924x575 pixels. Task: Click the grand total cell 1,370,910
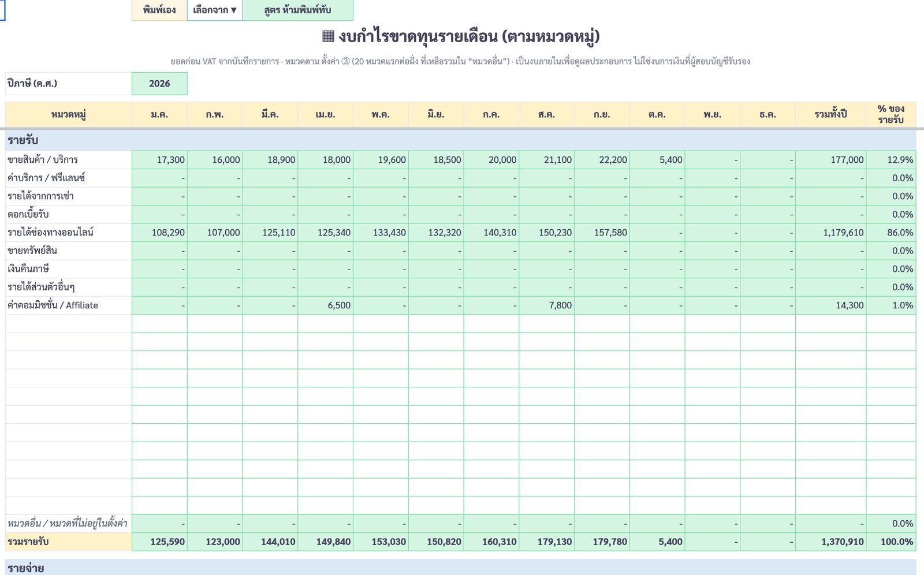click(830, 542)
